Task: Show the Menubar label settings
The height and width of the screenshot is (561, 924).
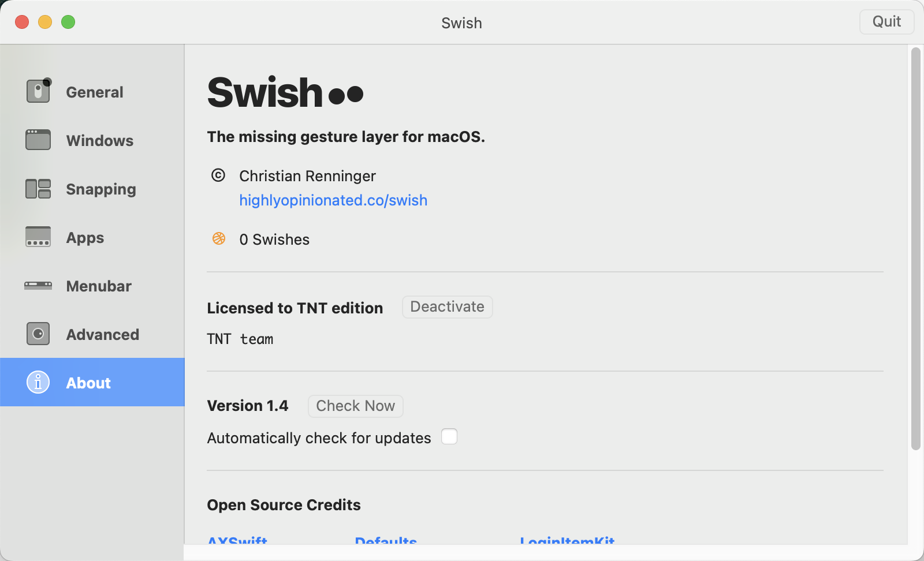Action: [99, 286]
